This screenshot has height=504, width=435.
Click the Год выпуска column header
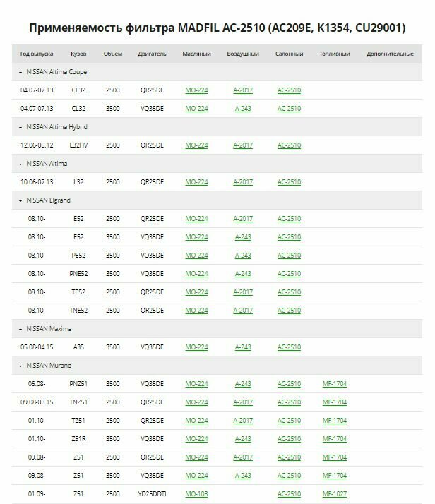tap(37, 54)
